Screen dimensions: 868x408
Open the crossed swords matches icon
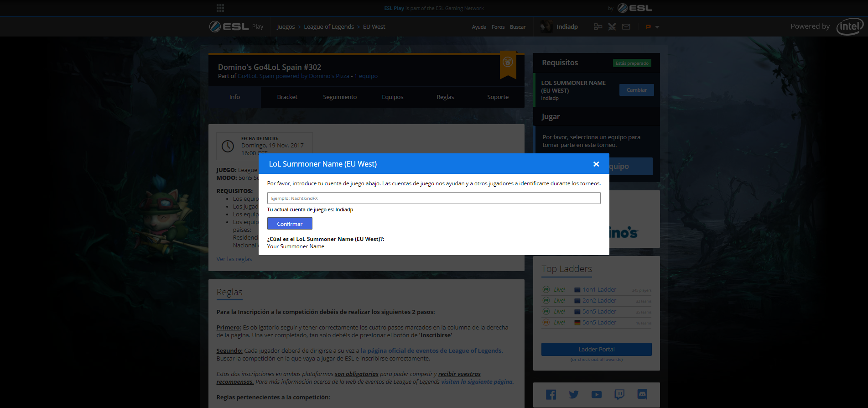tap(612, 27)
